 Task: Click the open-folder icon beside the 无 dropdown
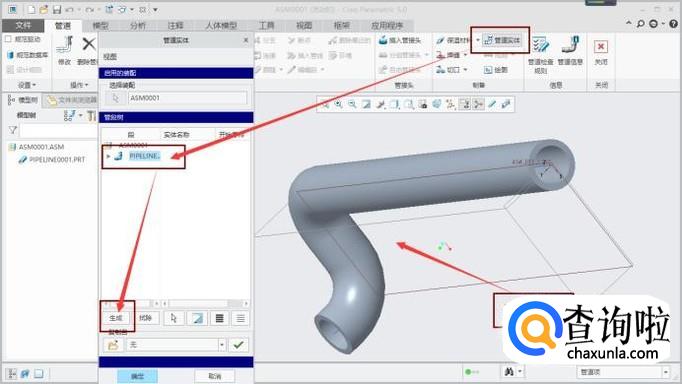[113, 345]
